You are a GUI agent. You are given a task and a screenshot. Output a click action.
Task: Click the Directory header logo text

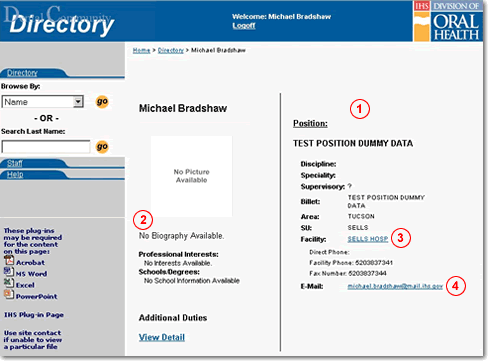pyautogui.click(x=62, y=25)
